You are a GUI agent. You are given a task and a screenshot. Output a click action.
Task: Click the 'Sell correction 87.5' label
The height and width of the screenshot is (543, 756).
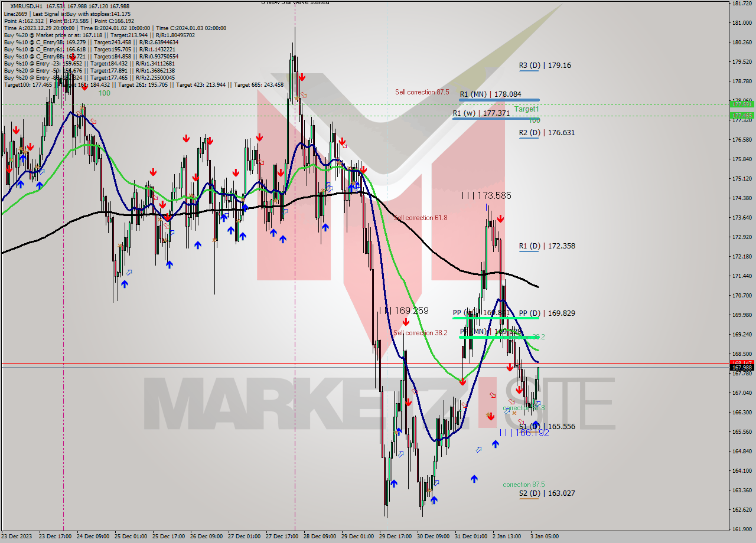tap(422, 92)
